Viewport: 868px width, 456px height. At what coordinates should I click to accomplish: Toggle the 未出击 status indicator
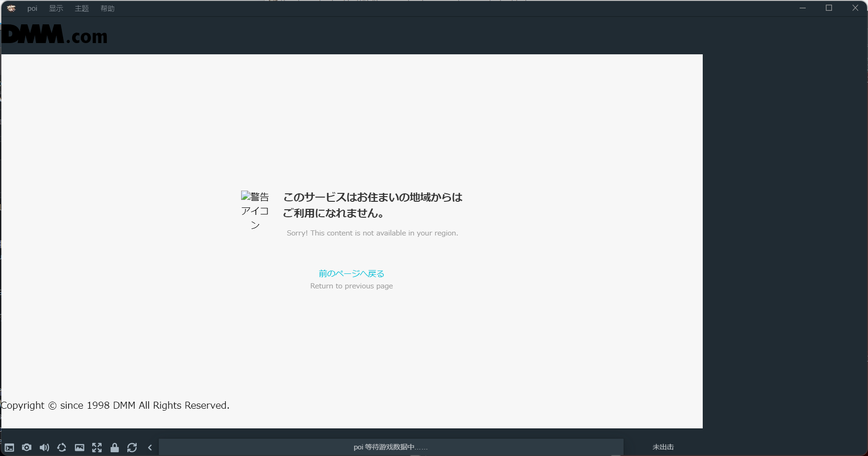coord(664,447)
